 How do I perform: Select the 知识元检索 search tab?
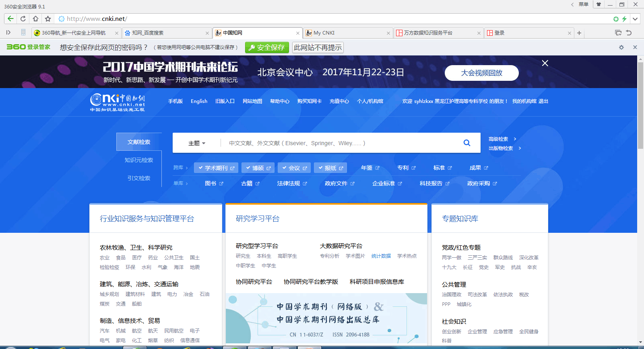pyautogui.click(x=139, y=160)
